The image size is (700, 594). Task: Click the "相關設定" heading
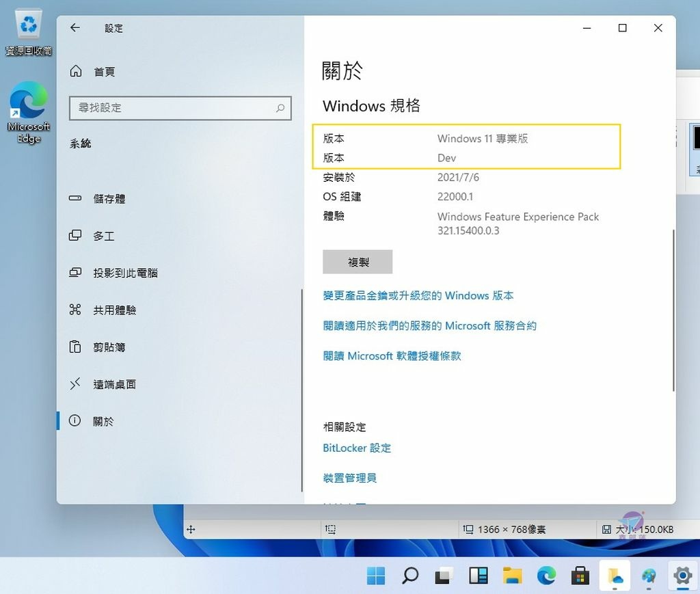click(x=345, y=427)
